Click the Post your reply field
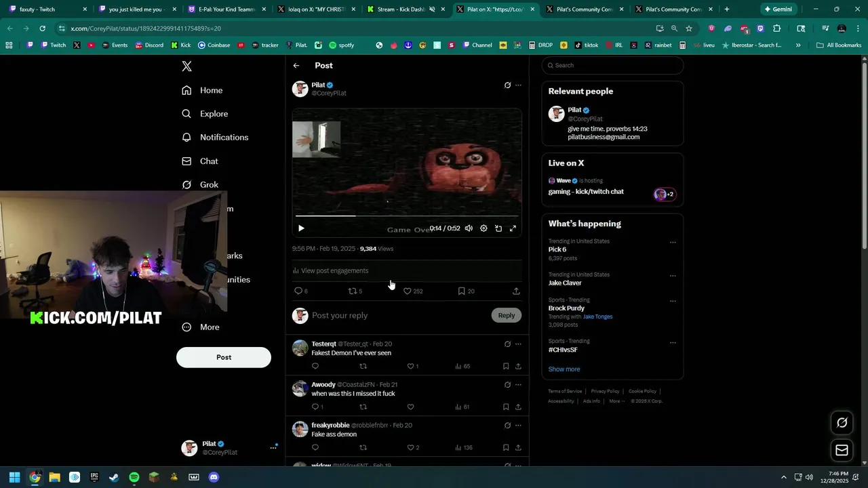Viewport: 868px width, 488px height. point(399,315)
